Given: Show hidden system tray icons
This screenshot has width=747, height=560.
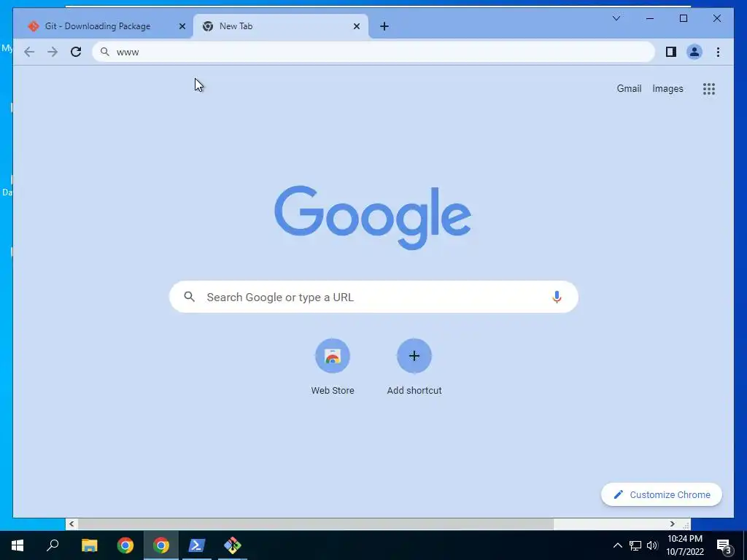Looking at the screenshot, I should pos(617,545).
